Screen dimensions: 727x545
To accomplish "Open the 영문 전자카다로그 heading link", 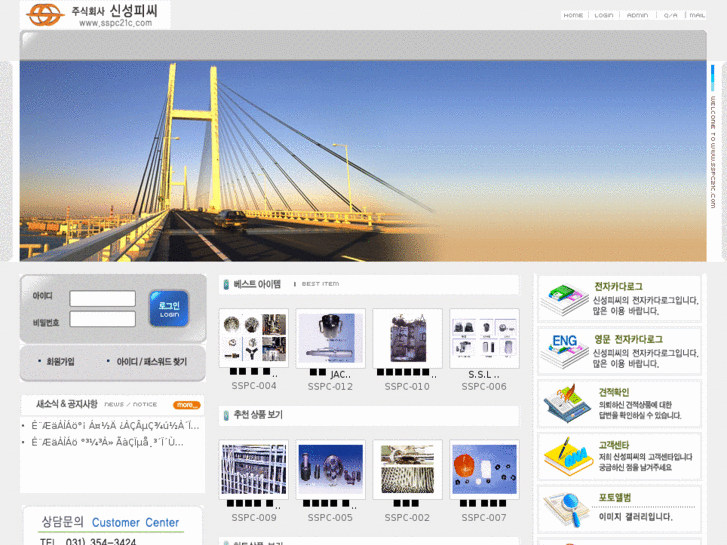I will (x=629, y=339).
